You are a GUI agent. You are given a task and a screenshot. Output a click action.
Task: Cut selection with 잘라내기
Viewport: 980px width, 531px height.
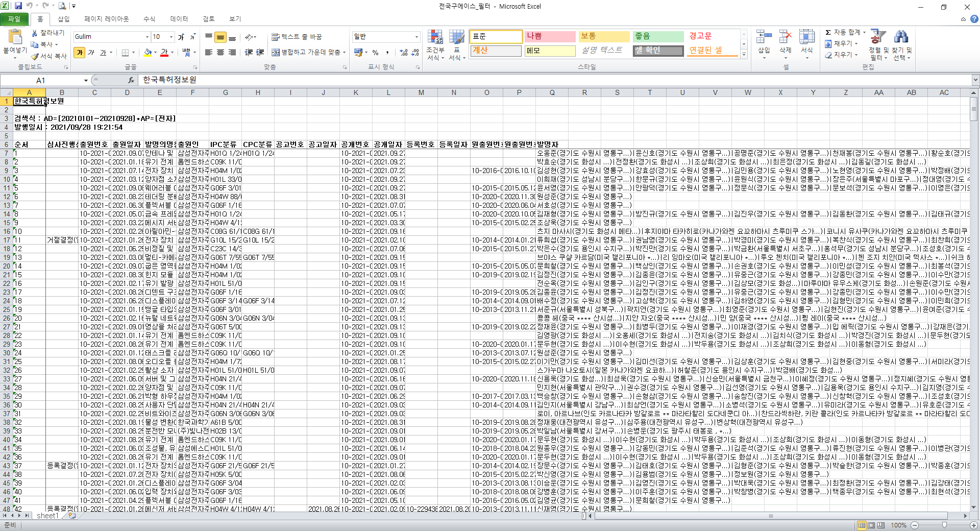coord(48,33)
